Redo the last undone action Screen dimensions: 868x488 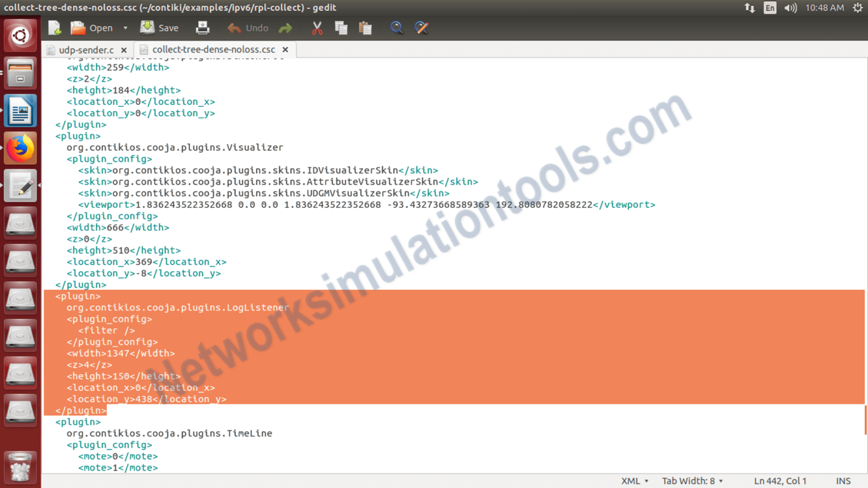coord(285,28)
